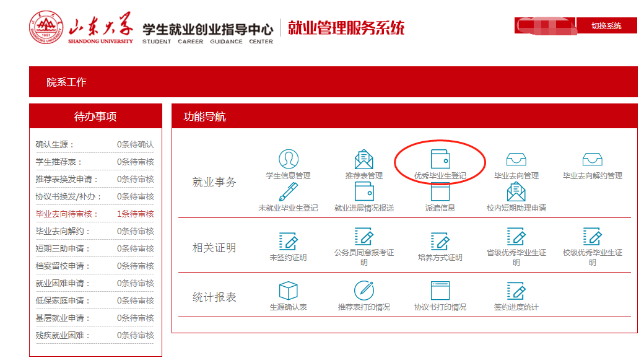Select the 培养方式证明 icon
Viewport: 644px width, 363px height.
[440, 241]
